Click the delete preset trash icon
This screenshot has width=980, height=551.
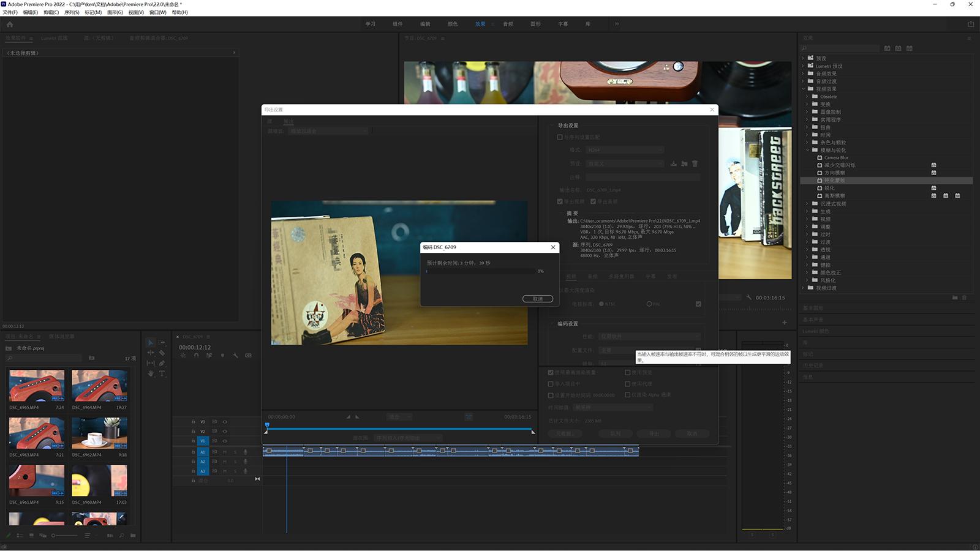pos(695,163)
